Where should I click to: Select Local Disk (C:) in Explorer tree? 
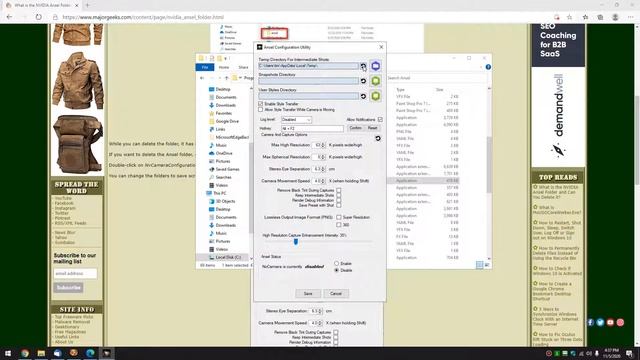pos(228,258)
